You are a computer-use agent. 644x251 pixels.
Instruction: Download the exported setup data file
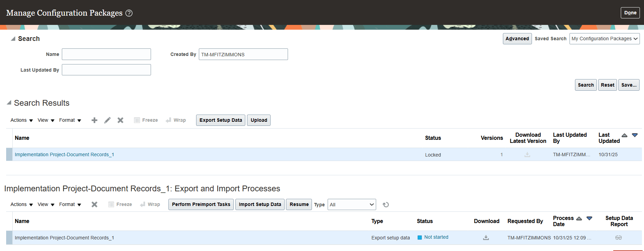tap(486, 237)
